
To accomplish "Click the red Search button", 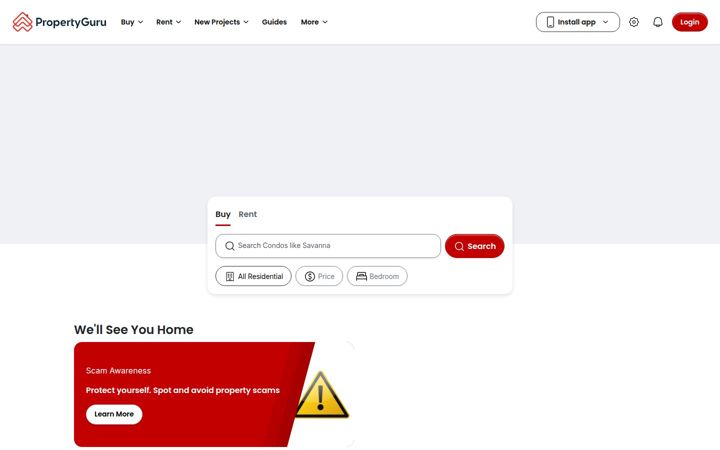I will coord(474,246).
